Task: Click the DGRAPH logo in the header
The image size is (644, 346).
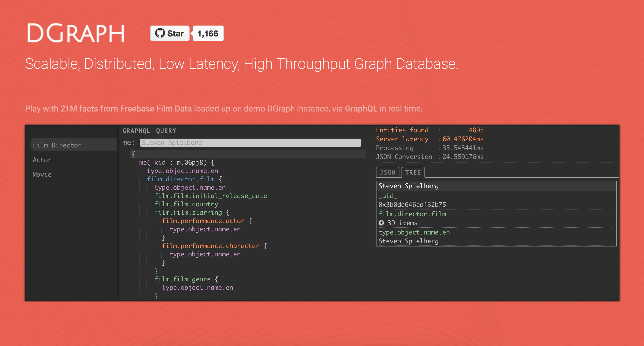Action: click(x=76, y=33)
